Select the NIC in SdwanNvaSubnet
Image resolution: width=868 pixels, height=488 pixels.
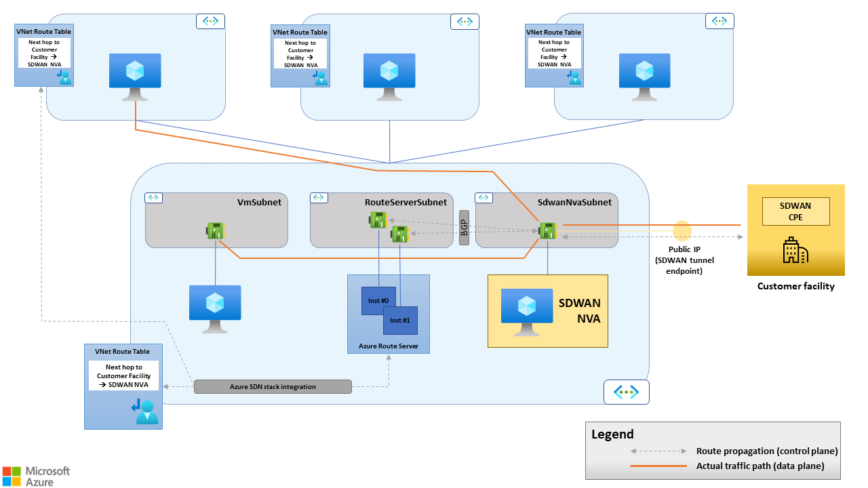pos(547,230)
